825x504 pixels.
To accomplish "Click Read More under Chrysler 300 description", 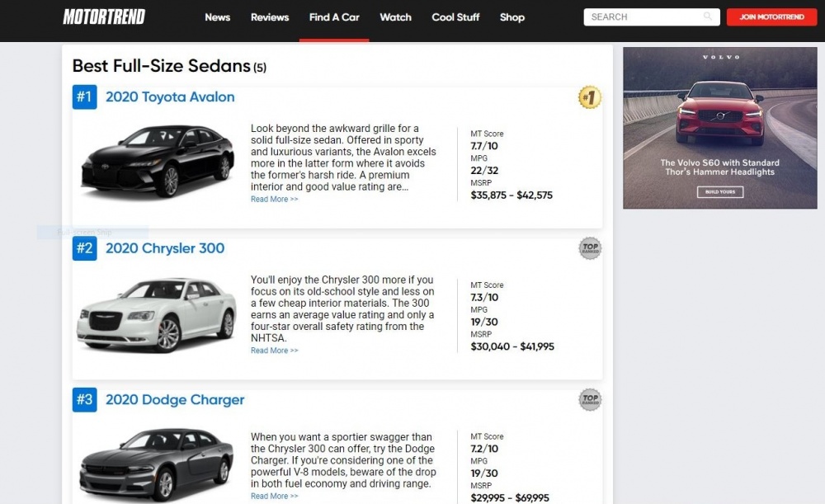I will (x=274, y=351).
